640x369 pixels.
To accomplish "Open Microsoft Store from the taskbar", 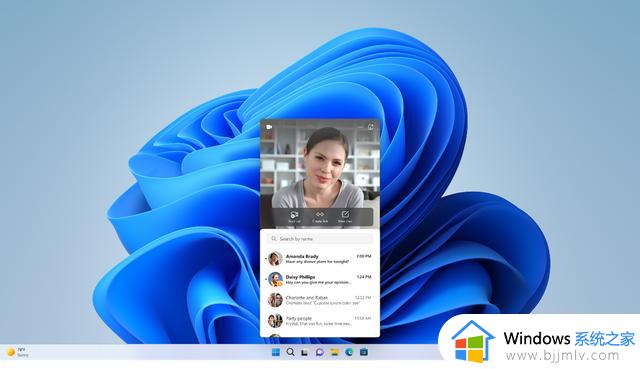I will 364,352.
